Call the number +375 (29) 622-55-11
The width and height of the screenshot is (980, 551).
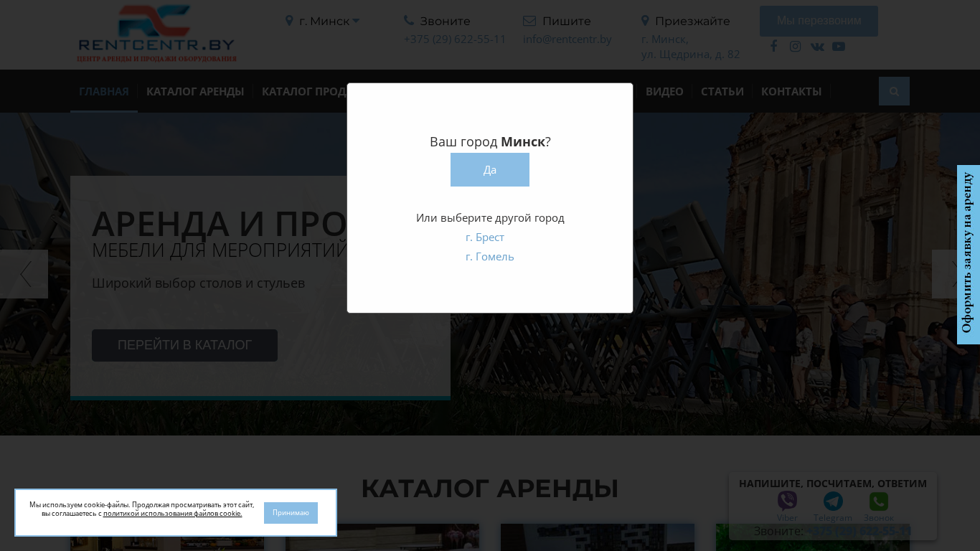[455, 39]
